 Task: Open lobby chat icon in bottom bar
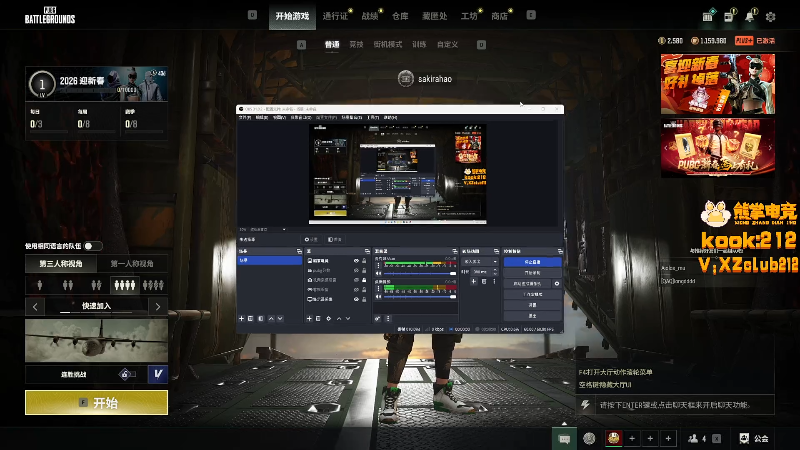pos(564,438)
